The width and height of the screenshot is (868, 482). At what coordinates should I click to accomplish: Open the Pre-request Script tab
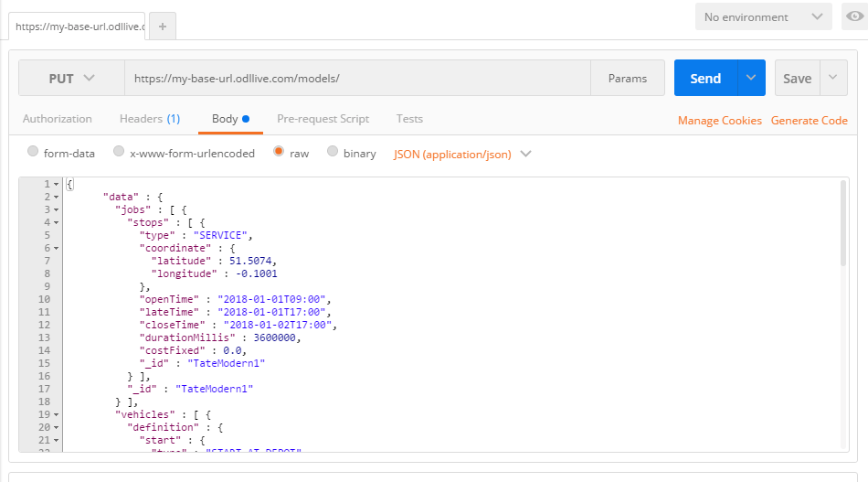pos(323,119)
